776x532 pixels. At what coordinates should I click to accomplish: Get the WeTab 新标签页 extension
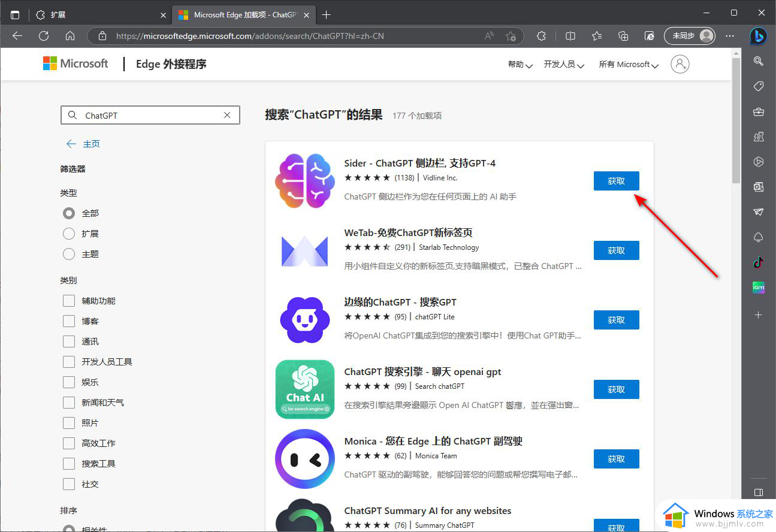click(x=616, y=250)
